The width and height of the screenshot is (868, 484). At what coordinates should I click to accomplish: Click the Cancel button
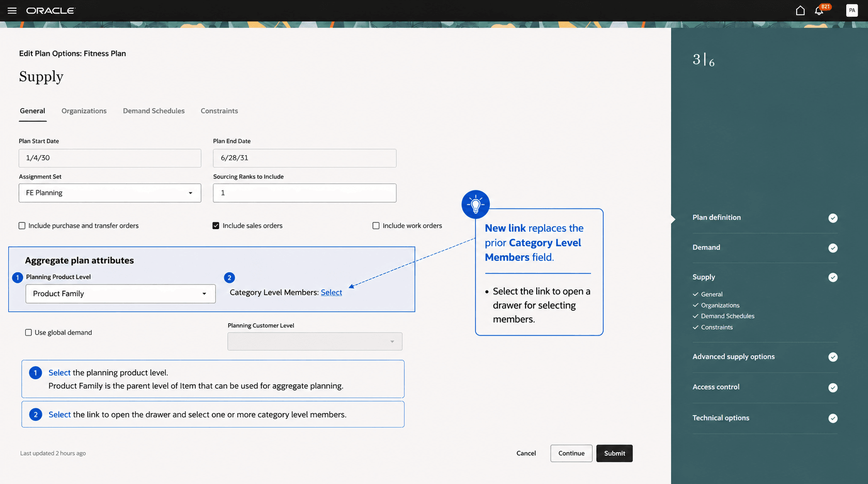(526, 453)
